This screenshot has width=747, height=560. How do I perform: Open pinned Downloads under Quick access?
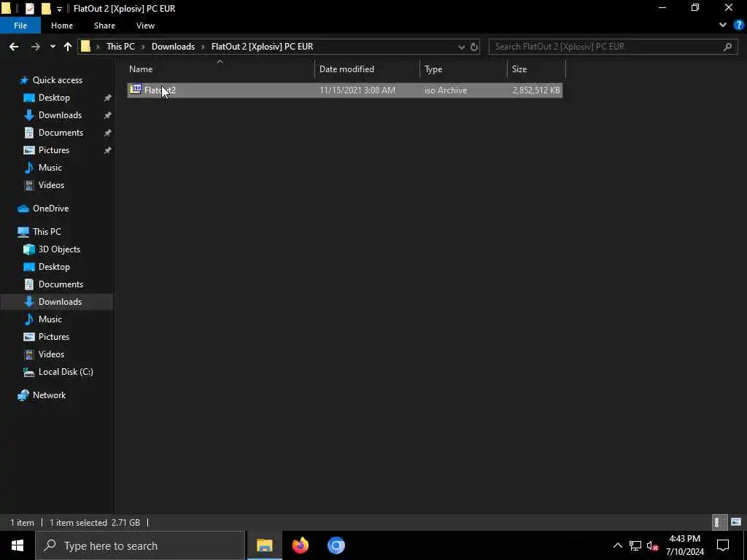60,115
